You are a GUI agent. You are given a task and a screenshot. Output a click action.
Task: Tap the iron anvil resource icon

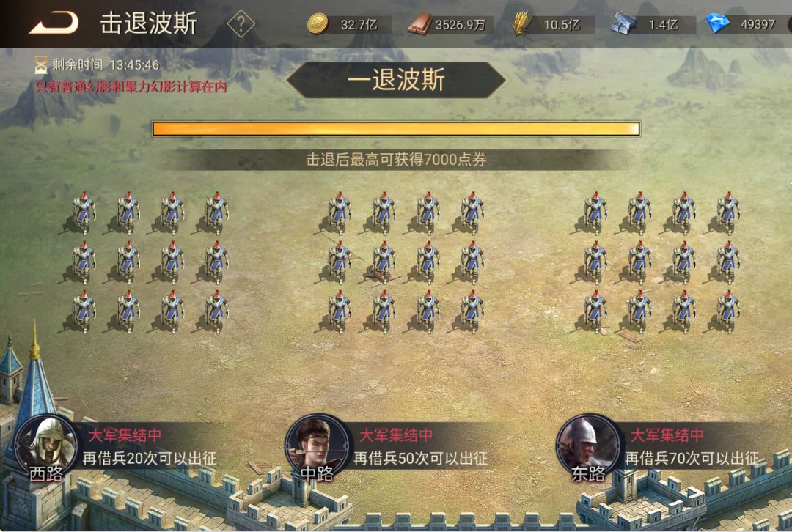[x=623, y=23]
